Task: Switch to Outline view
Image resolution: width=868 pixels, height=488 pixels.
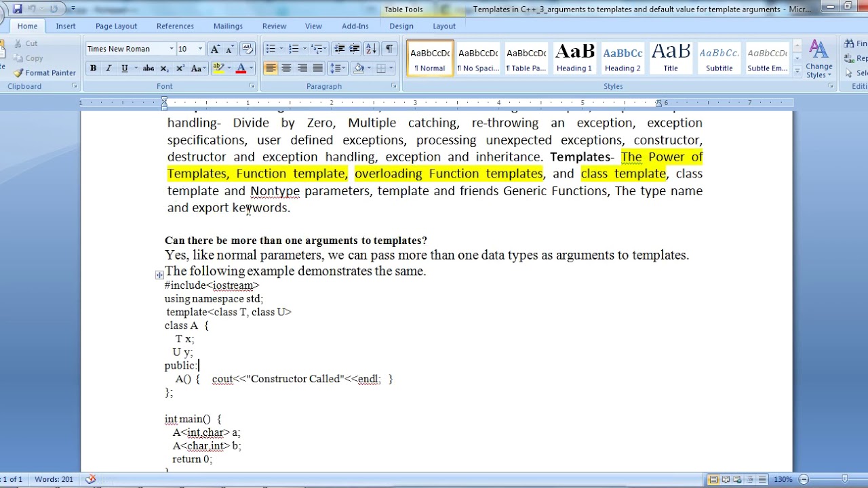Action: [x=750, y=479]
